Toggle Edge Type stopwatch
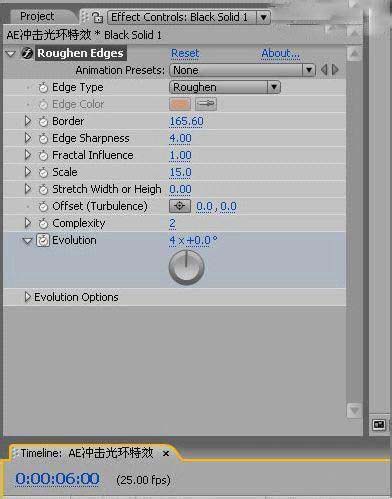This screenshot has height=499, width=392. tap(43, 88)
